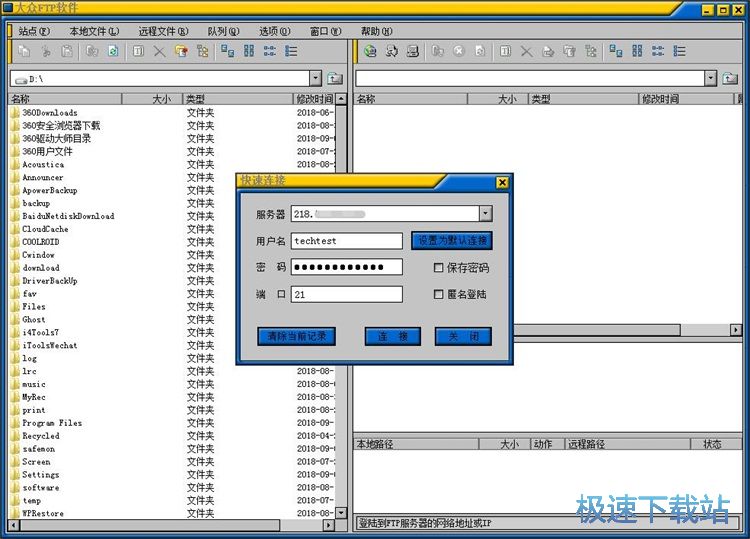The width and height of the screenshot is (750, 539).
Task: Open the 站点(F) menu
Action: point(34,32)
